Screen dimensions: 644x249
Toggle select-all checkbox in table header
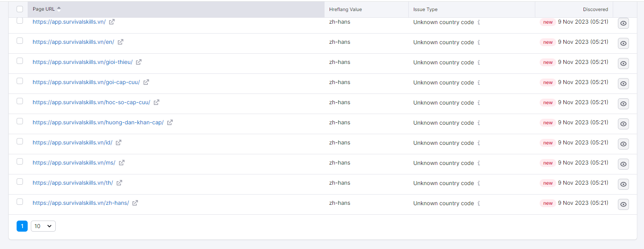pyautogui.click(x=20, y=9)
